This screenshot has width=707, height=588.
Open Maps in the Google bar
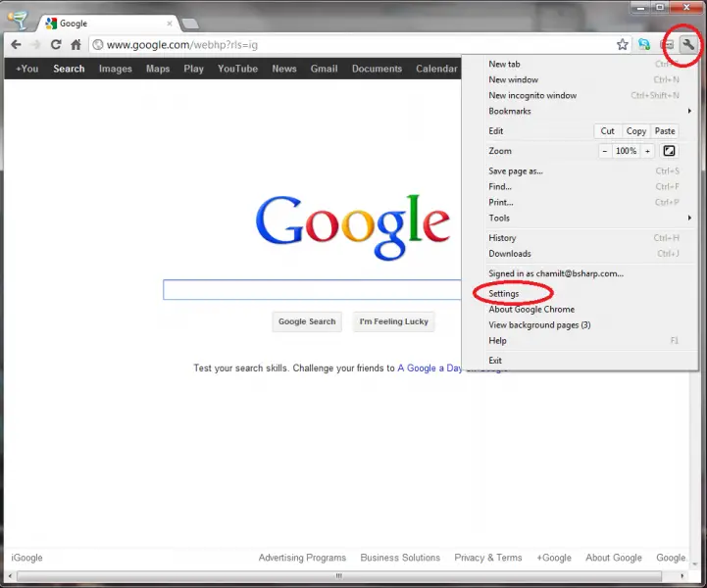tap(158, 69)
